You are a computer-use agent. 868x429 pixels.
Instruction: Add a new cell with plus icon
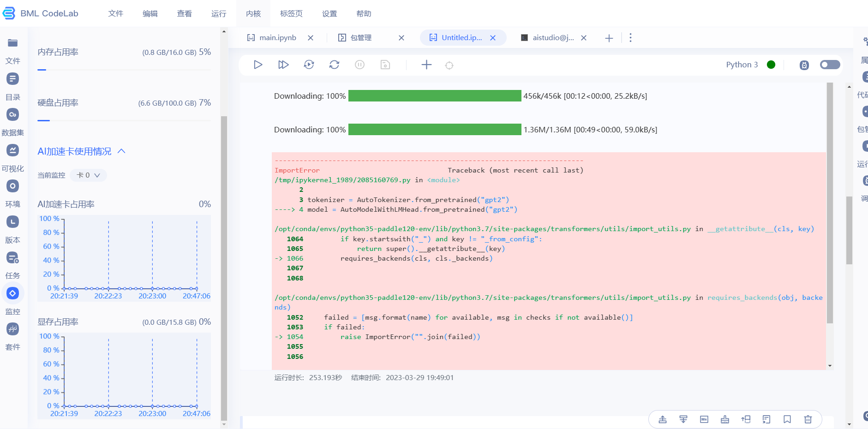click(x=426, y=65)
